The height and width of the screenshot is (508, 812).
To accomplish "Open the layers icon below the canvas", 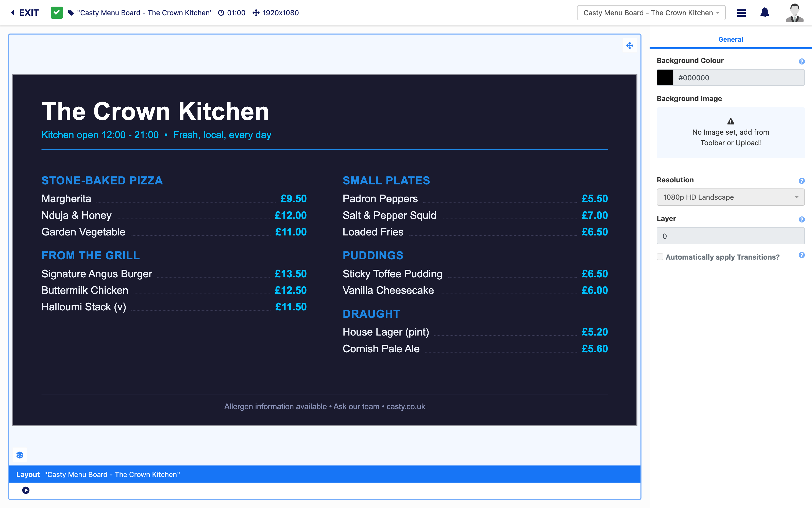I will [x=20, y=455].
